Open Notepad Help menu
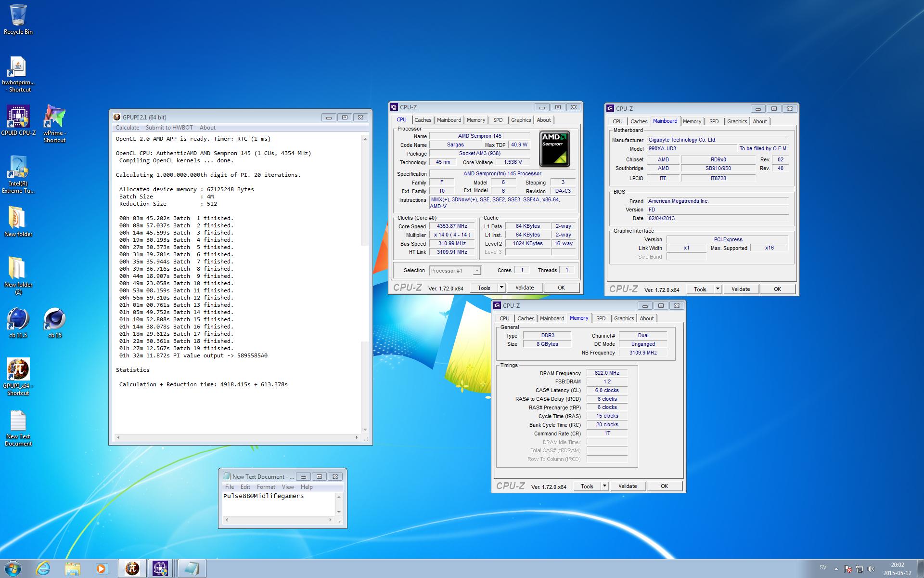Image resolution: width=924 pixels, height=578 pixels. [x=307, y=487]
